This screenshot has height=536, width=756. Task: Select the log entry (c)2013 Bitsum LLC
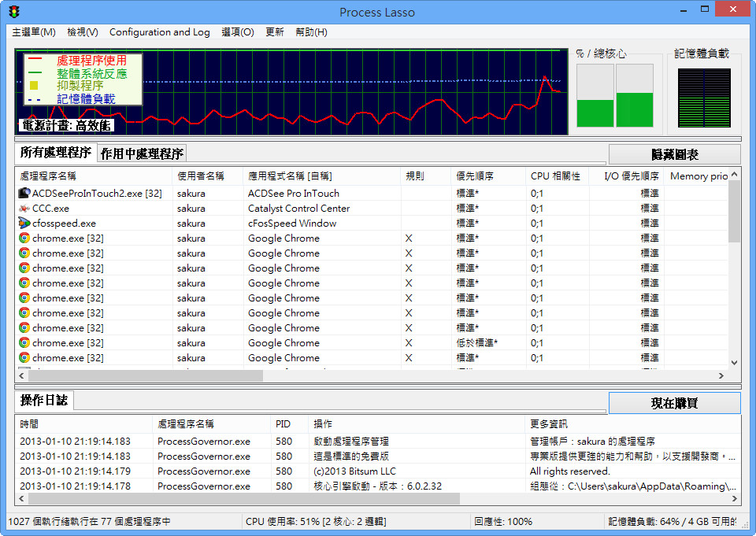pyautogui.click(x=354, y=471)
